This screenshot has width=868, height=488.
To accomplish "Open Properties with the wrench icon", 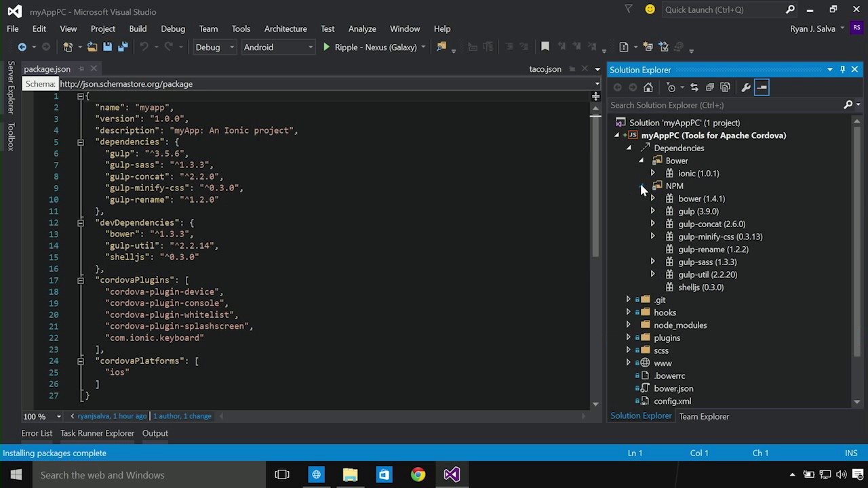I will [x=746, y=87].
